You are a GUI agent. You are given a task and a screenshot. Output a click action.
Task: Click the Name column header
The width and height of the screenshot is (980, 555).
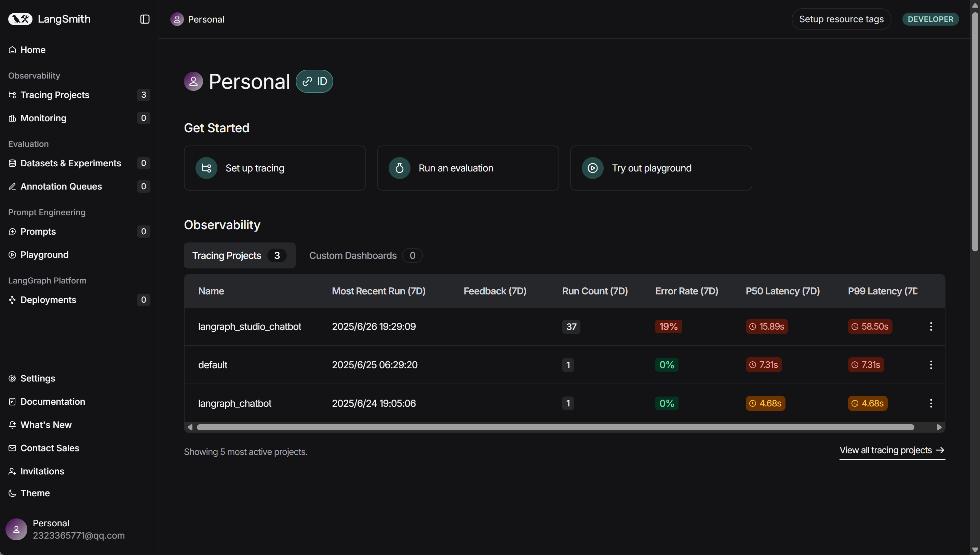tap(211, 291)
